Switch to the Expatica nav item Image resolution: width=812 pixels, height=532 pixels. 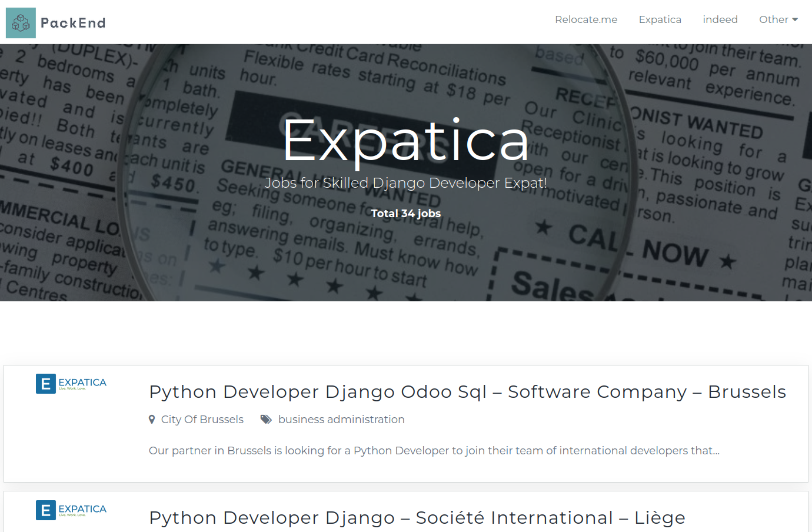tap(660, 19)
